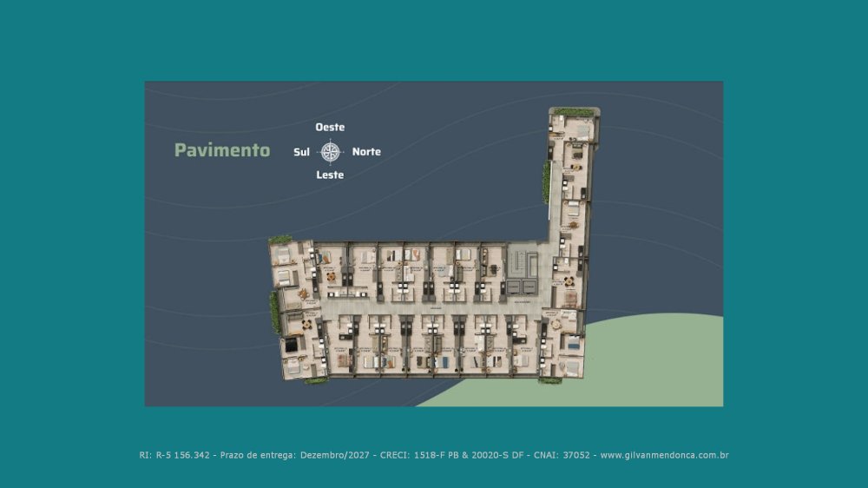Click the green planter atop the tall wing
The height and width of the screenshot is (488, 868).
click(x=572, y=112)
